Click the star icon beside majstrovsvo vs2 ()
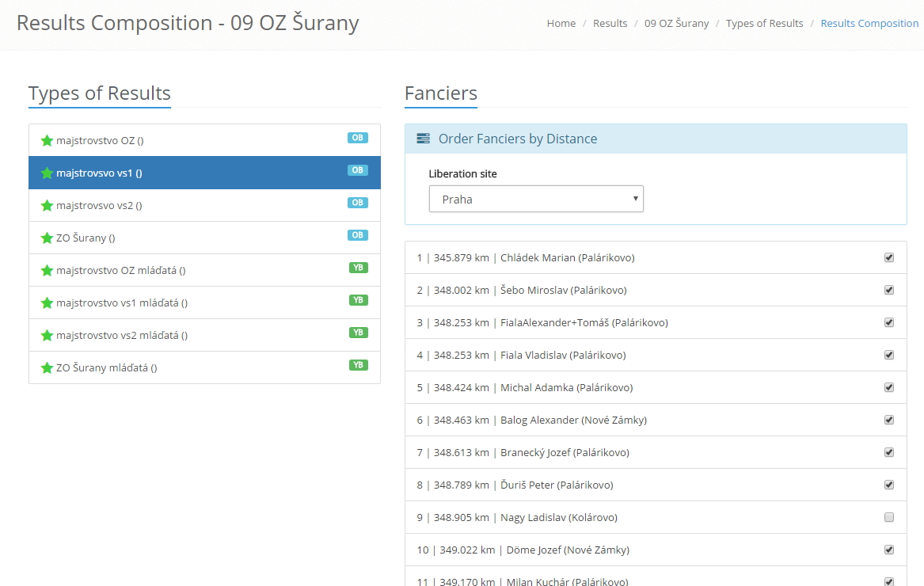This screenshot has width=924, height=586. tap(47, 206)
